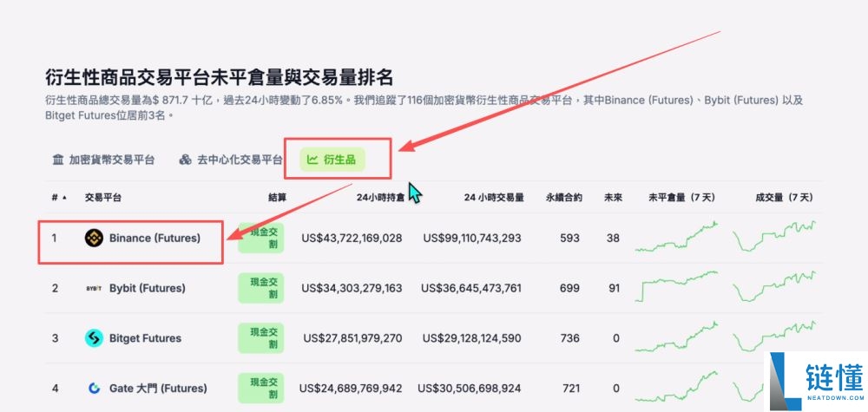Screen dimensions: 868x412
Task: Click volume value US$36,645,473,761
Action: pos(471,288)
